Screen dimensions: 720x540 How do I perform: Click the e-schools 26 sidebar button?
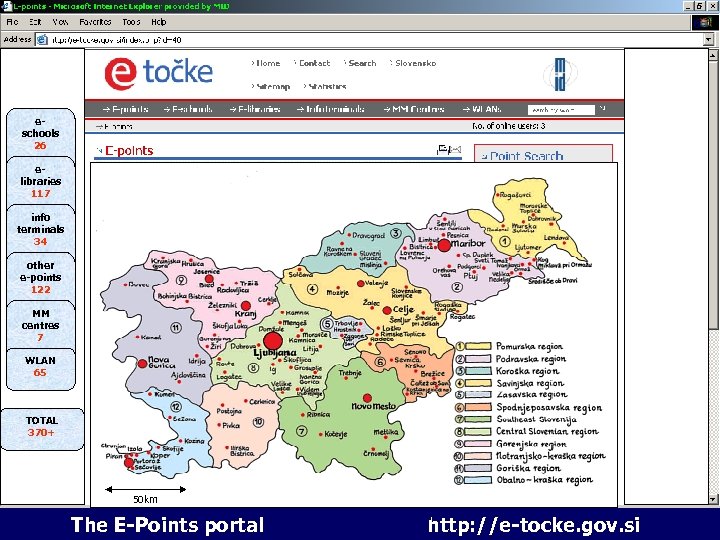[40, 134]
